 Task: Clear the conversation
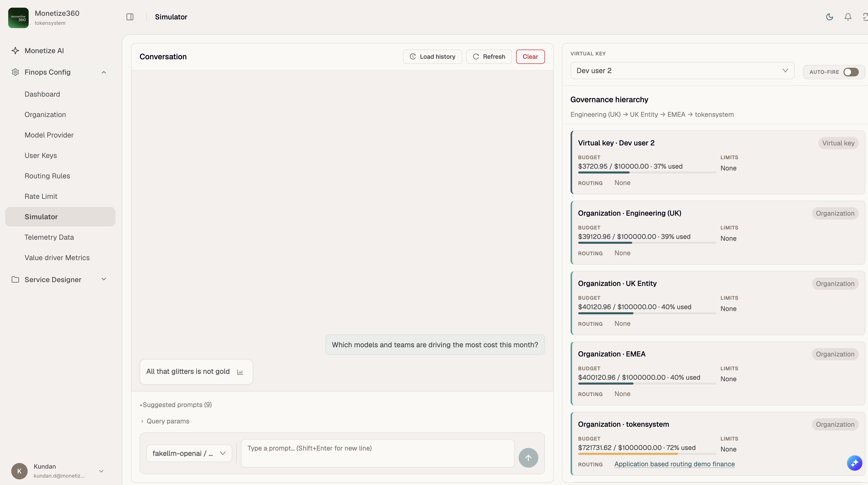(x=530, y=56)
